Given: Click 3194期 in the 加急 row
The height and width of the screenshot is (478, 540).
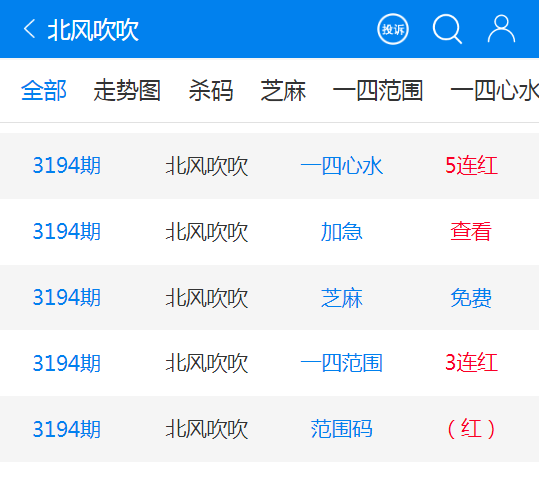Looking at the screenshot, I should pos(66,231).
